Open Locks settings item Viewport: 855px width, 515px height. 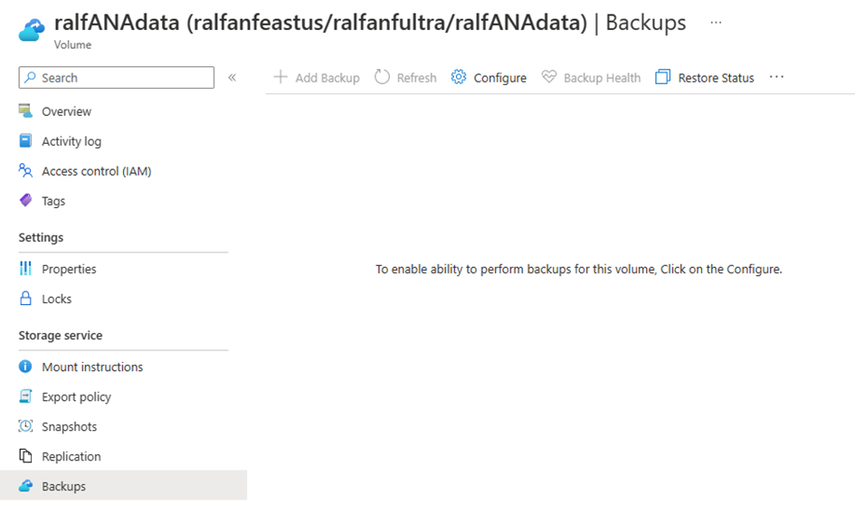click(56, 299)
